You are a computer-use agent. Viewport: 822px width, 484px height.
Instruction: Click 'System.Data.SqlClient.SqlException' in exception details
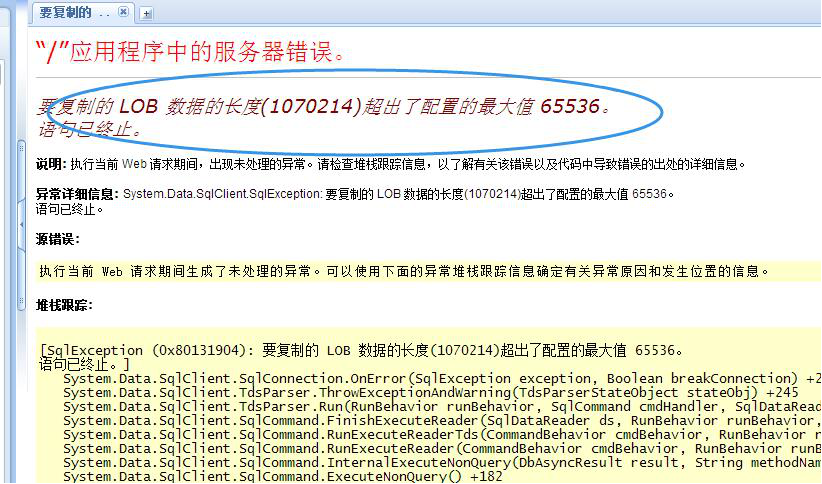(x=222, y=194)
